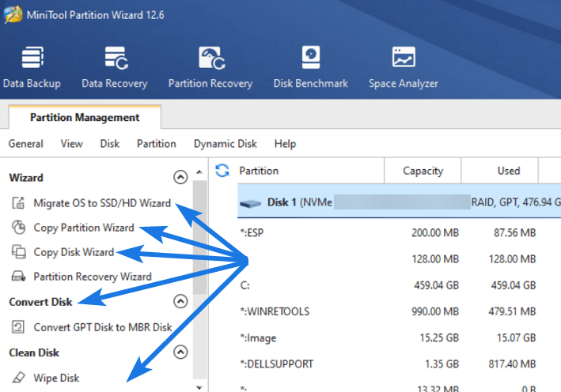The width and height of the screenshot is (561, 392).
Task: Open the Partition Recovery tool
Action: [x=210, y=67]
